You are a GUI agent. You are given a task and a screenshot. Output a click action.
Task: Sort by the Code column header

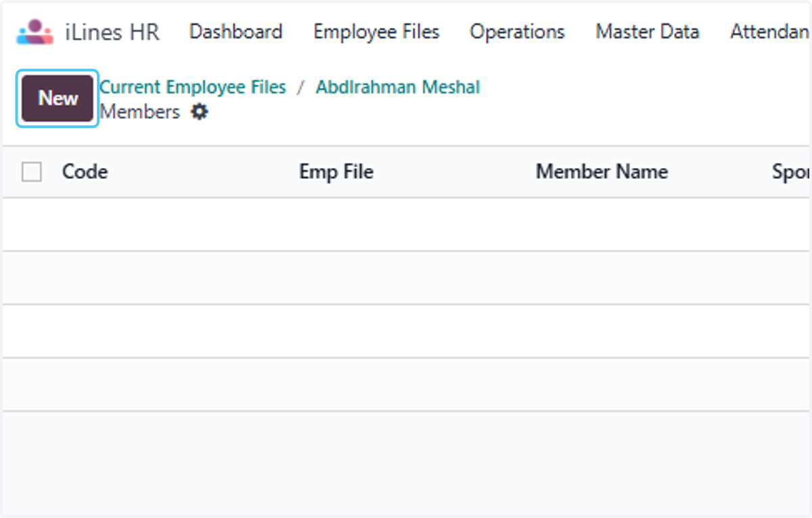coord(85,172)
